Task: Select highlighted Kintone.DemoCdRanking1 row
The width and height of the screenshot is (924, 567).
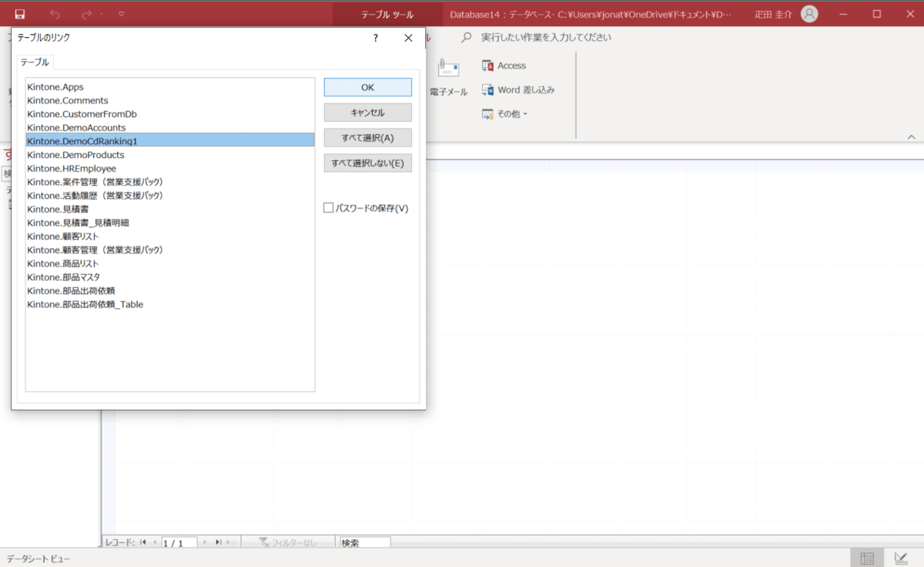Action: (x=170, y=141)
